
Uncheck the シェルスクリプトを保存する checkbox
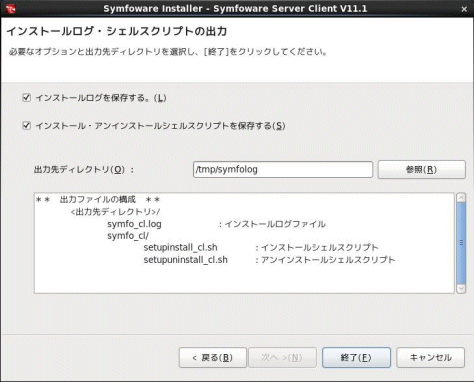(x=27, y=126)
